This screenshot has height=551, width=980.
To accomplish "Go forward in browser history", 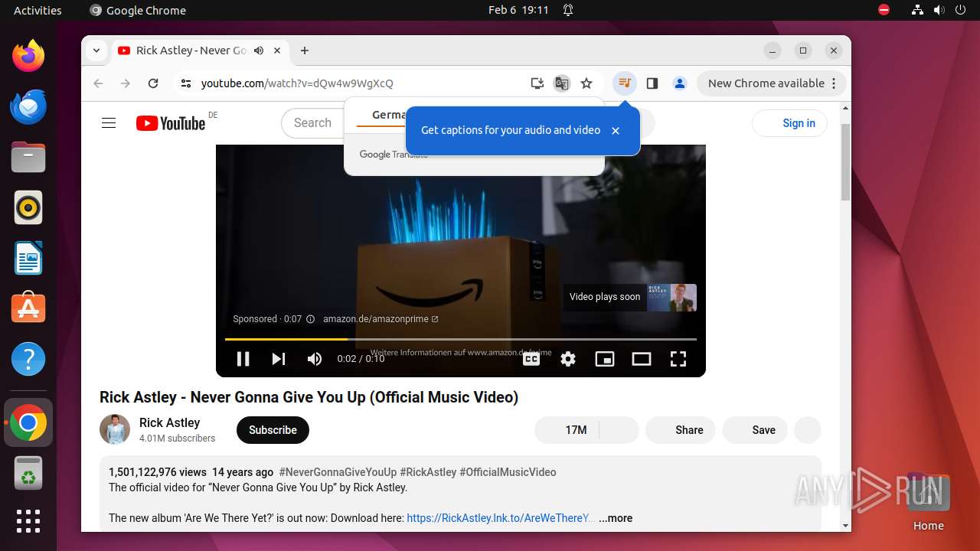I will [x=126, y=83].
